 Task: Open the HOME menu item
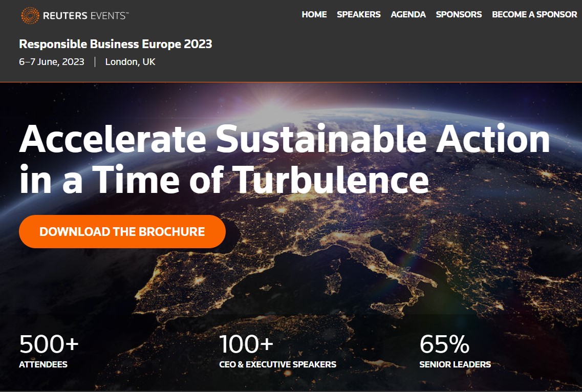pyautogui.click(x=314, y=14)
